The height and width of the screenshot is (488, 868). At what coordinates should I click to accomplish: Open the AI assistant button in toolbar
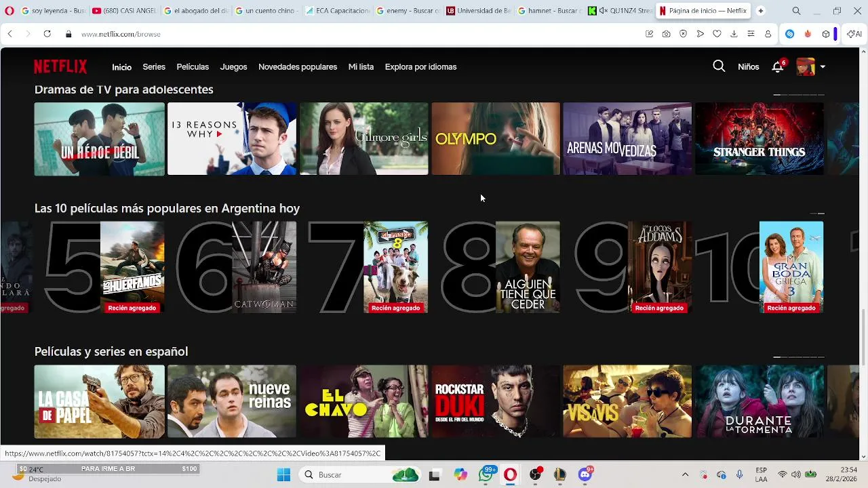pos(854,34)
